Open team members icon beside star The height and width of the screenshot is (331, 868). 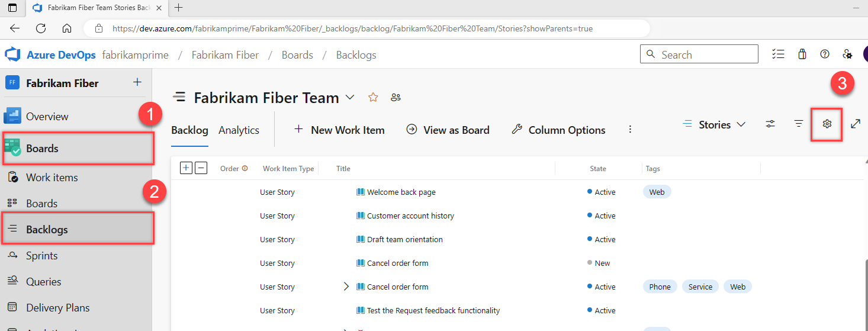396,98
